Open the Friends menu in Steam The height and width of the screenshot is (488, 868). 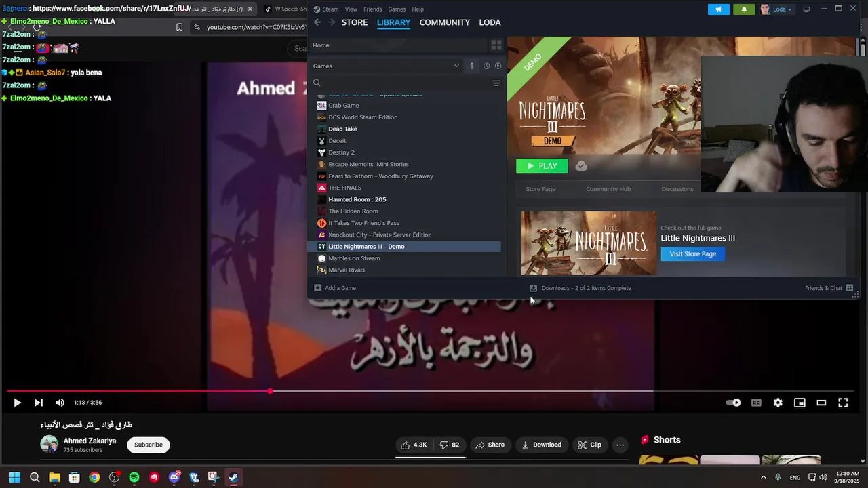coord(373,9)
